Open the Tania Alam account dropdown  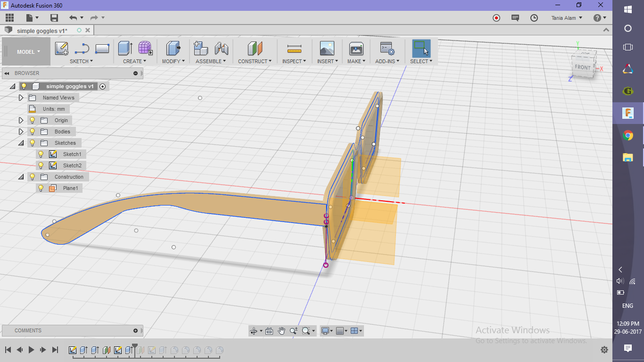point(567,18)
